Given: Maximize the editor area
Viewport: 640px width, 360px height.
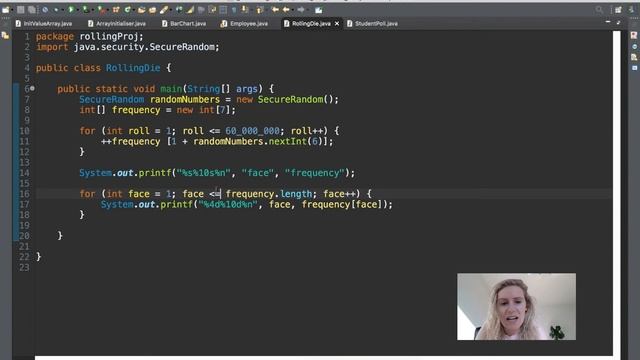Looking at the screenshot, I should pyautogui.click(x=618, y=22).
